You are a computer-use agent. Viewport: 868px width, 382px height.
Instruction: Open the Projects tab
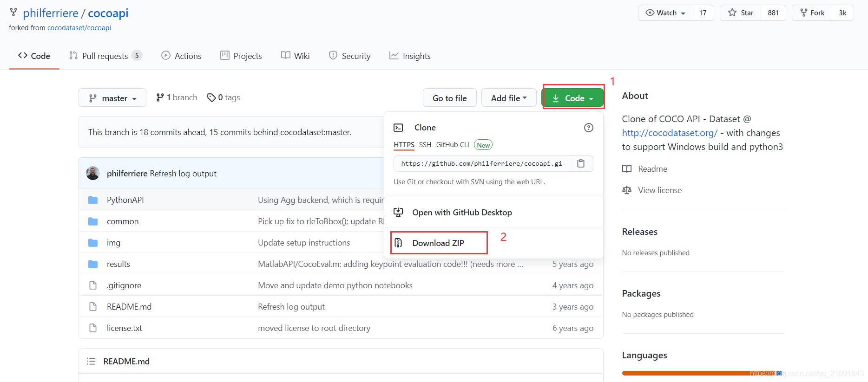[x=241, y=56]
